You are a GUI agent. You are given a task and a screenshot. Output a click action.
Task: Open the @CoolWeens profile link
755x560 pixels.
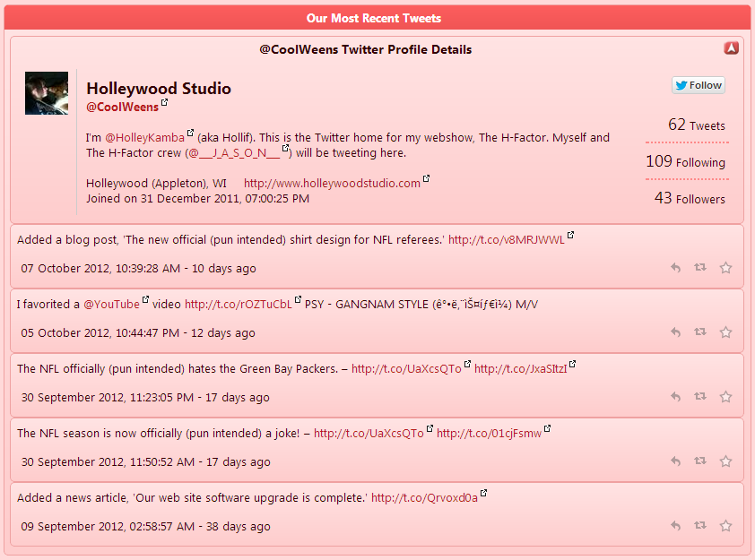click(x=122, y=107)
